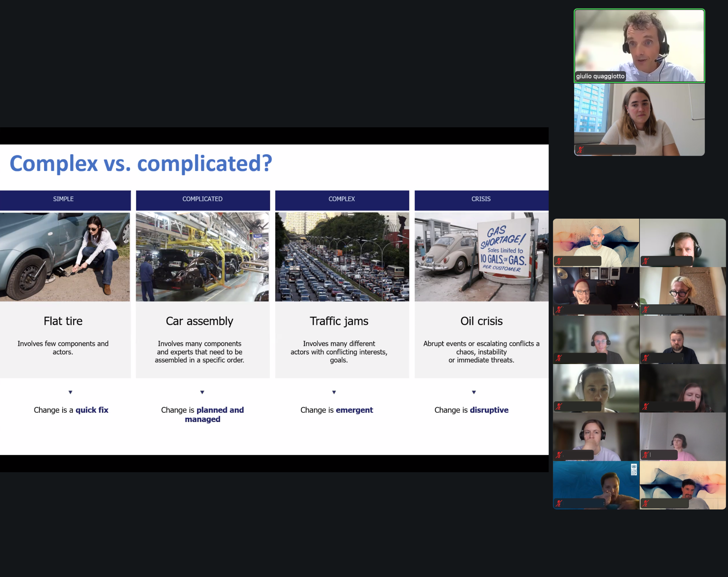Click the bold 'quick fix' text

92,410
